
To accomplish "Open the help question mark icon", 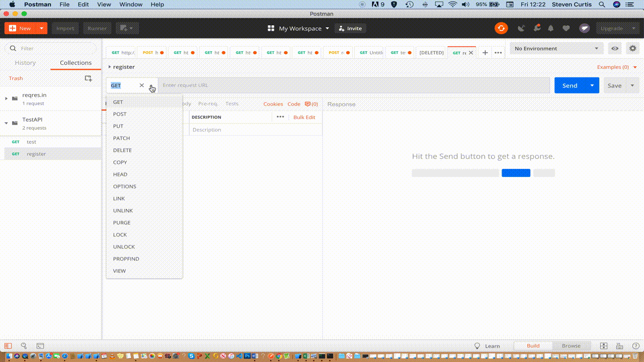I will click(635, 346).
